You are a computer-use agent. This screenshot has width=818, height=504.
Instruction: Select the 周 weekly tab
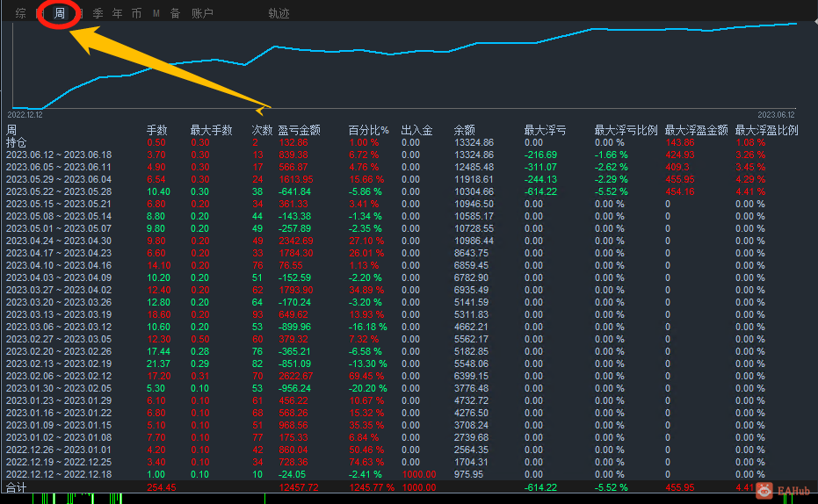(60, 13)
